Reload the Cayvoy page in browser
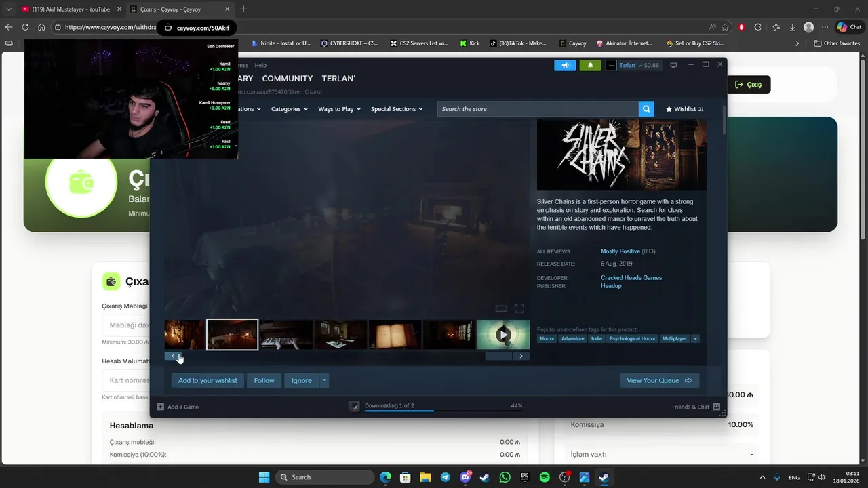Viewport: 868px width, 488px height. 25,27
